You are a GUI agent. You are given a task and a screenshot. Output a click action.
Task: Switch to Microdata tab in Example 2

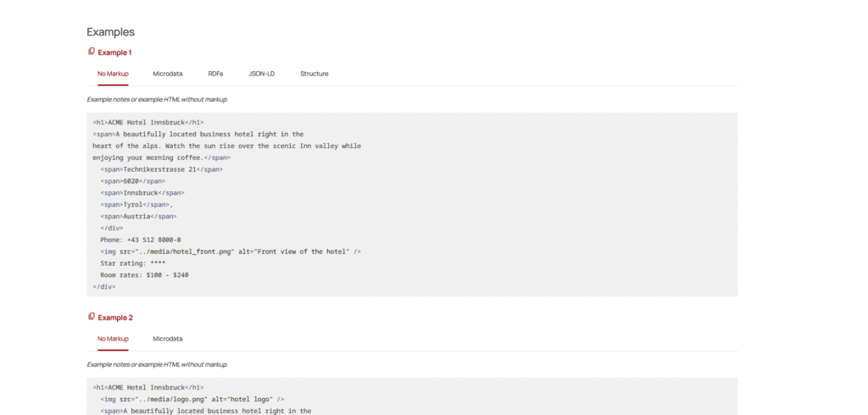point(168,339)
